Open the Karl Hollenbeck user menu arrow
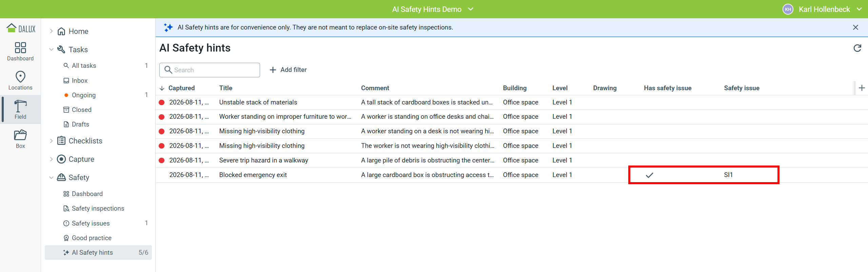Viewport: 868px width, 272px height. point(859,9)
